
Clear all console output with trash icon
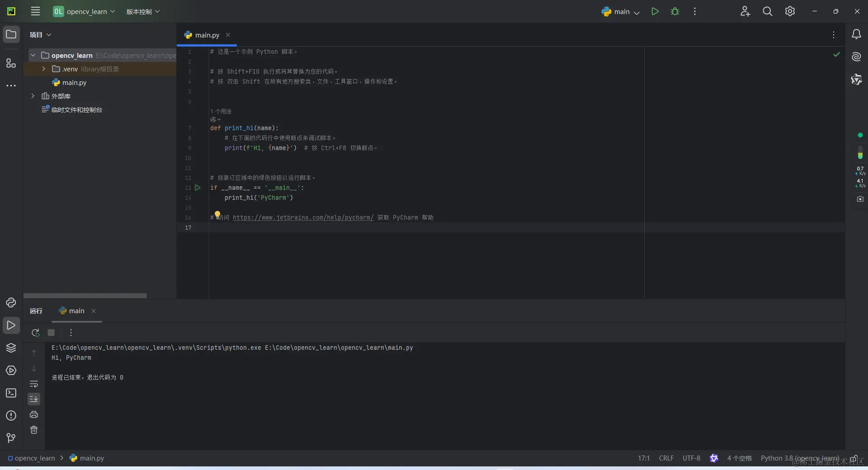point(34,430)
